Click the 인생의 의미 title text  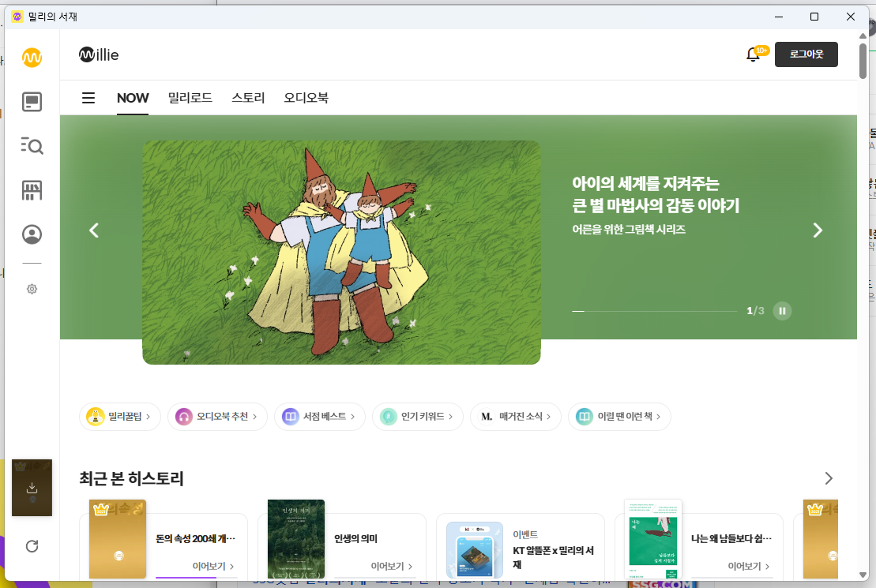[x=356, y=539]
